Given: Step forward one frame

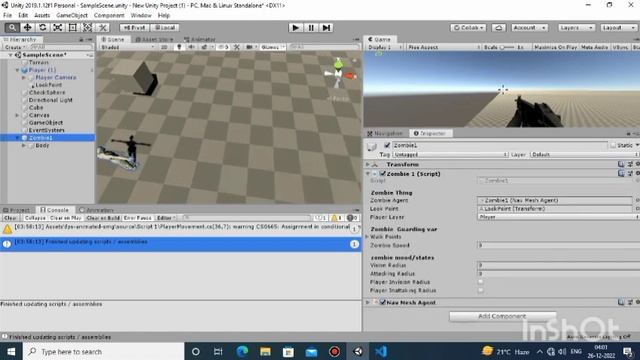Looking at the screenshot, I should pos(326,27).
